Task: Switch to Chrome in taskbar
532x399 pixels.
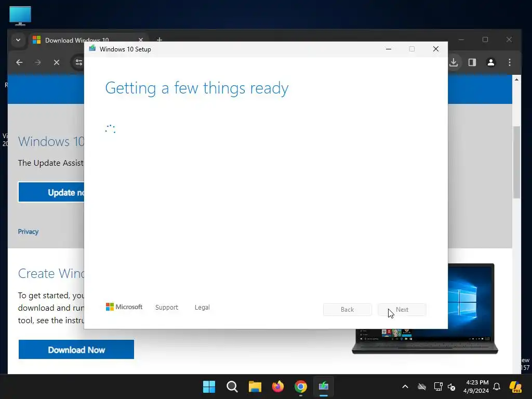Action: click(301, 387)
